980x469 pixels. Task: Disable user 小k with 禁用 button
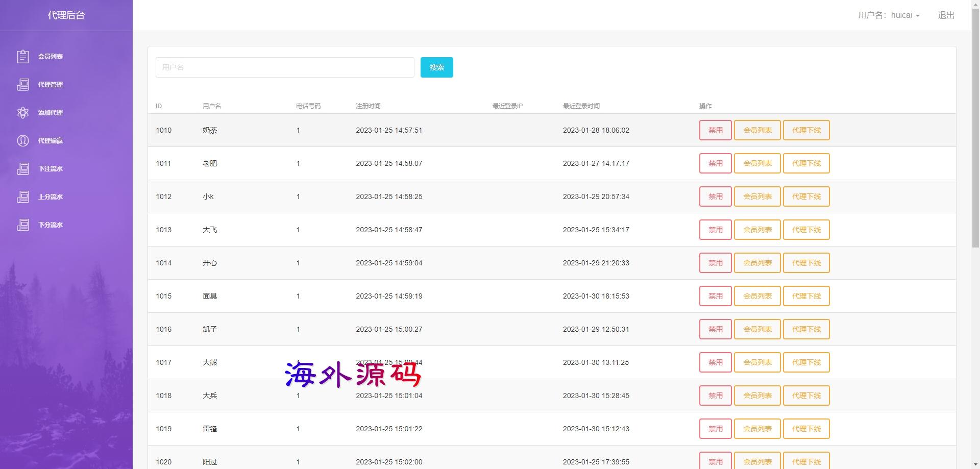715,196
